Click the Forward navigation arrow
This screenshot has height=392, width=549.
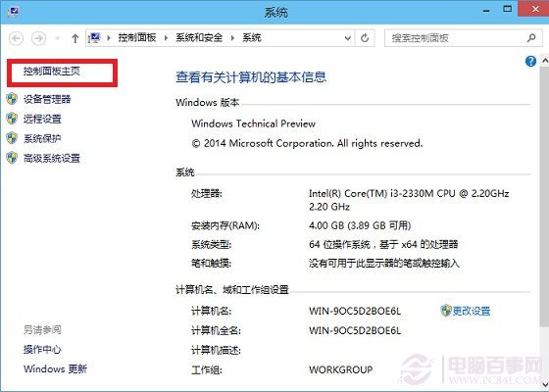click(38, 38)
